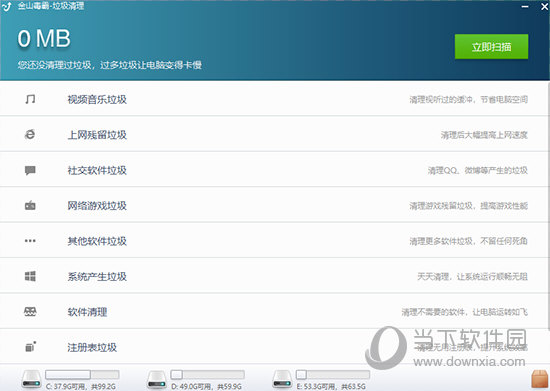
Task: Click the 金山毒霸-垃圾清理 window title
Action: tap(51, 6)
